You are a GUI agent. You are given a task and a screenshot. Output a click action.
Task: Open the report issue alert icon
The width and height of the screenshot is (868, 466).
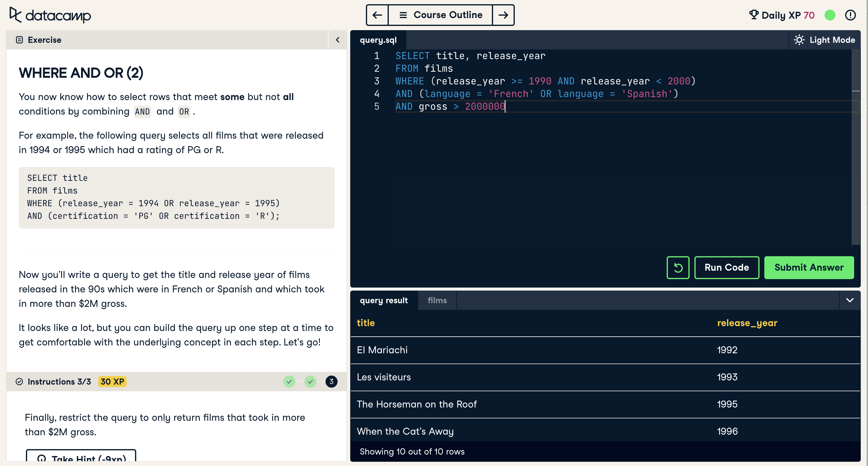850,15
